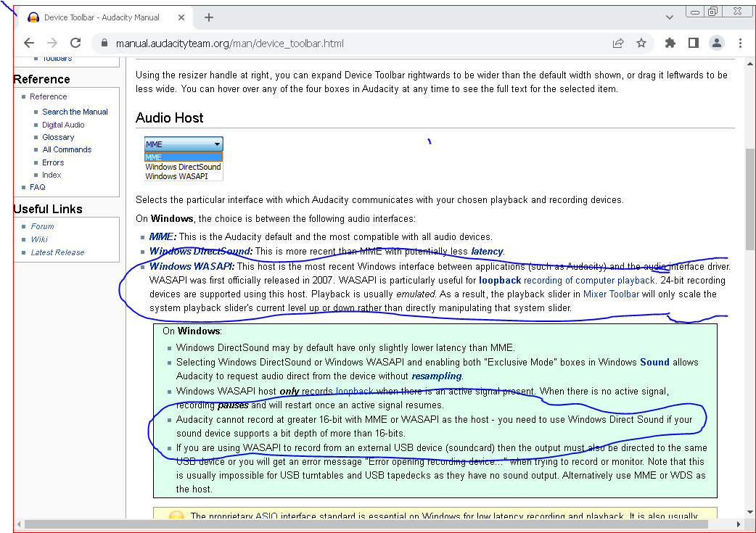Open the Glossary sidebar link
The image size is (756, 533).
click(x=58, y=137)
